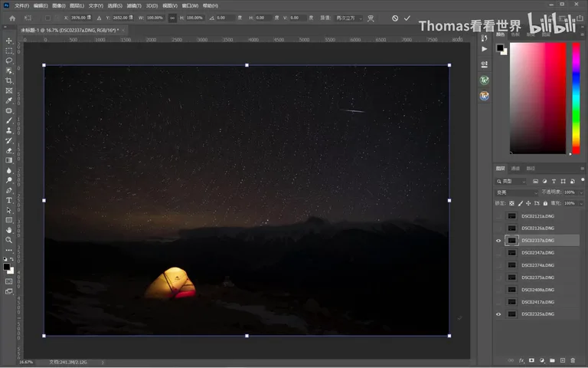Viewport: 588px width, 368px height.
Task: Select the Dodge tool
Action: (x=9, y=180)
